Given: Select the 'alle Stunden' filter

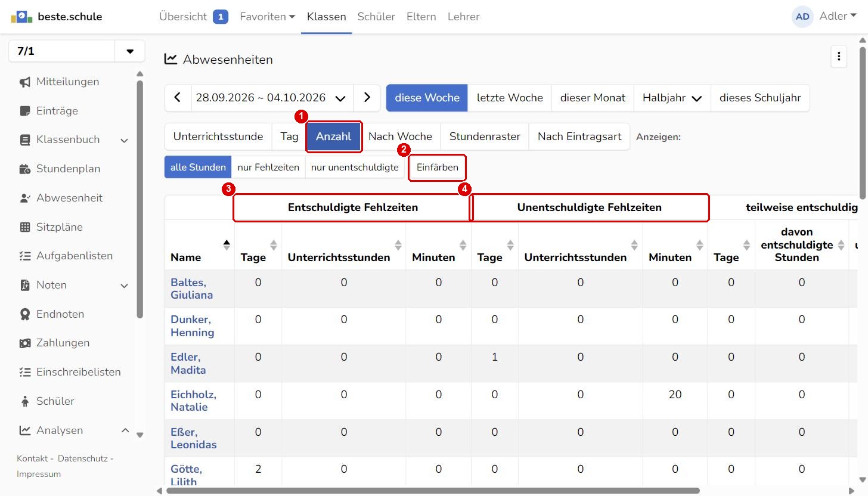Looking at the screenshot, I should pos(198,168).
